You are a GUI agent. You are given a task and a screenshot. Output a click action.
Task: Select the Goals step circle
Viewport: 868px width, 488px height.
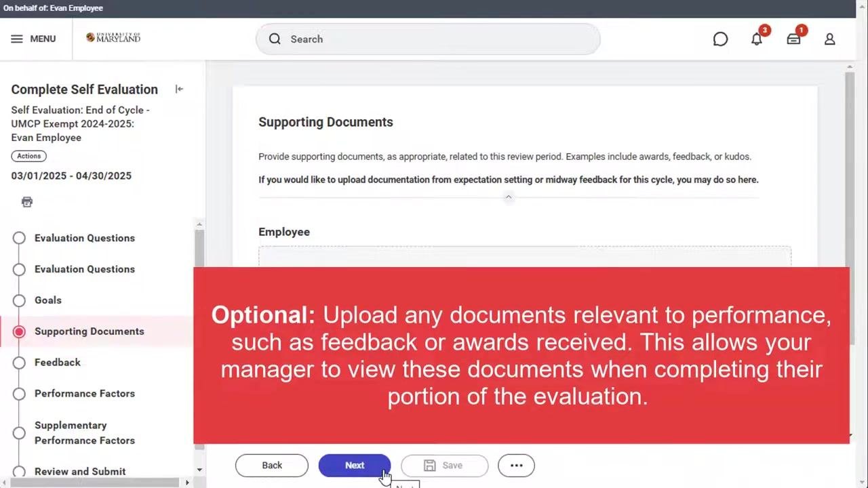tap(19, 300)
